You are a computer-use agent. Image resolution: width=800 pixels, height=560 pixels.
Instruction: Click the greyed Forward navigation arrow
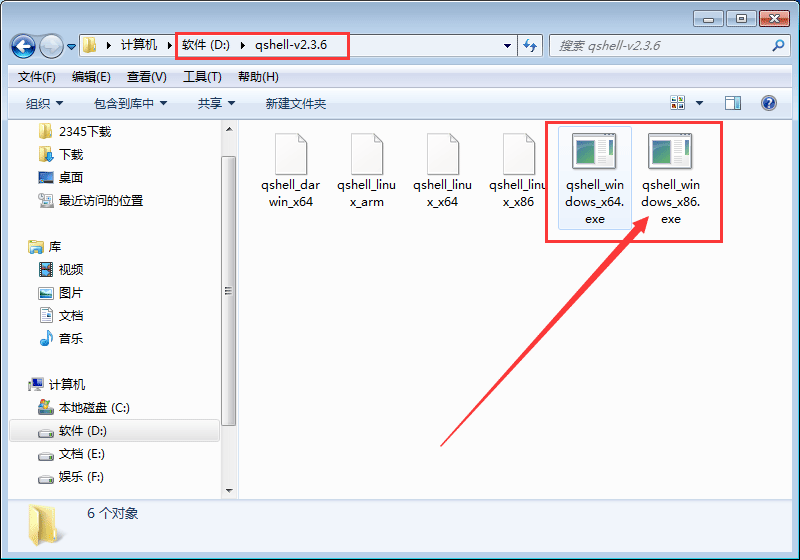[51, 46]
